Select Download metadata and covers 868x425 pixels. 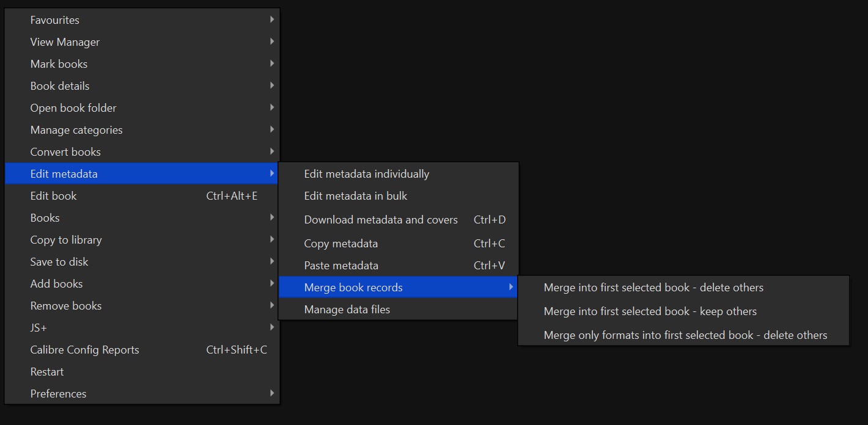click(x=381, y=220)
